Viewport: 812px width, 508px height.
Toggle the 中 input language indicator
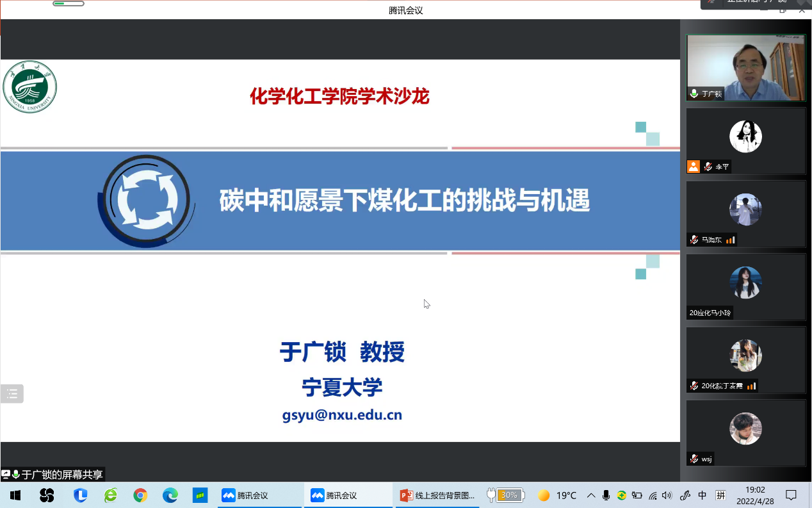(702, 495)
